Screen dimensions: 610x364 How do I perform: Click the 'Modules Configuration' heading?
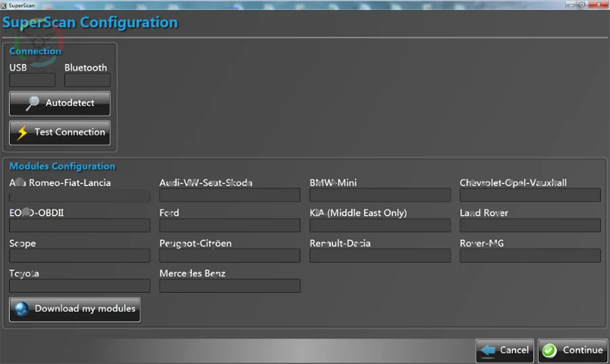[62, 167]
